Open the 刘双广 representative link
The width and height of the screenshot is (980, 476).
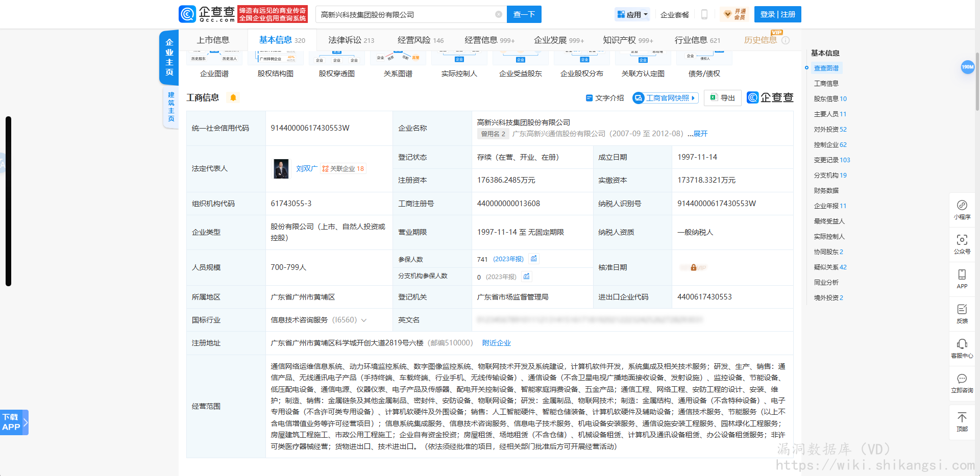click(x=307, y=168)
